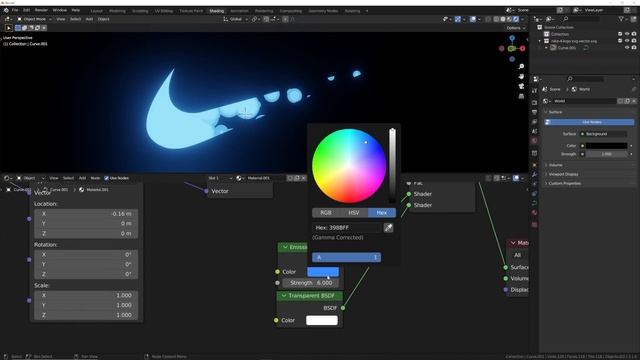Open the World properties tab icon
Screen dimensions: 640x360
(534, 141)
